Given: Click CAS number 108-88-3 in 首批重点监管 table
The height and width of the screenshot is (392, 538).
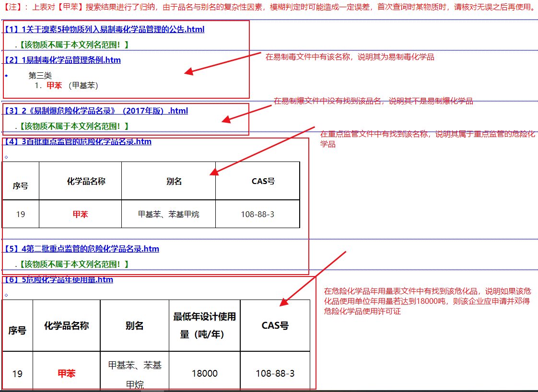Looking at the screenshot, I should point(257,214).
